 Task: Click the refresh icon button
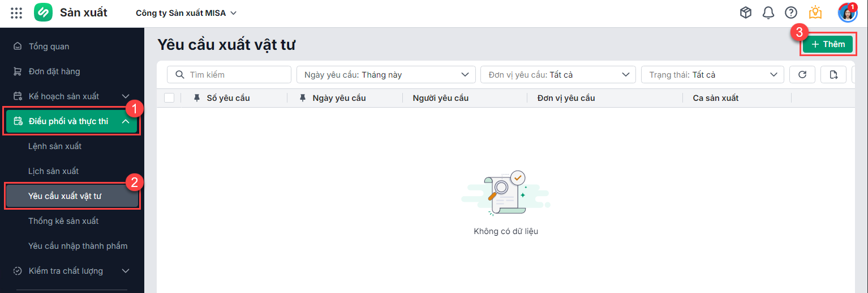click(802, 74)
